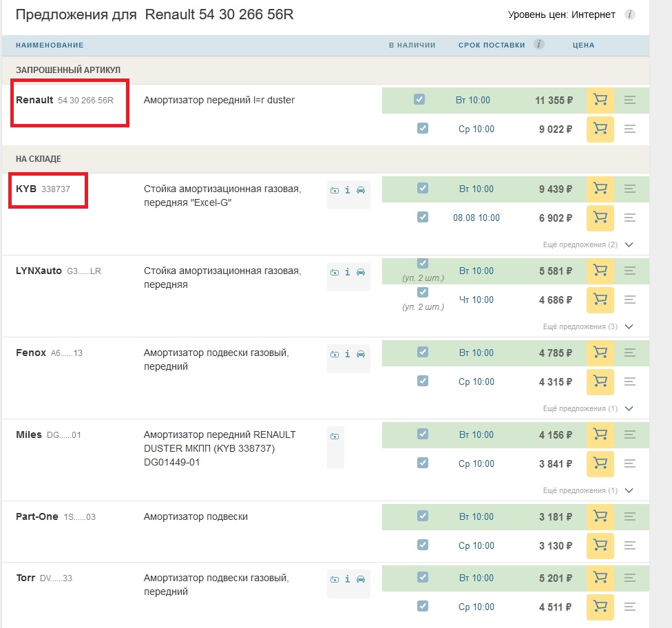The image size is (672, 628).
Task: Click the Наименование column header
Action: click(50, 45)
